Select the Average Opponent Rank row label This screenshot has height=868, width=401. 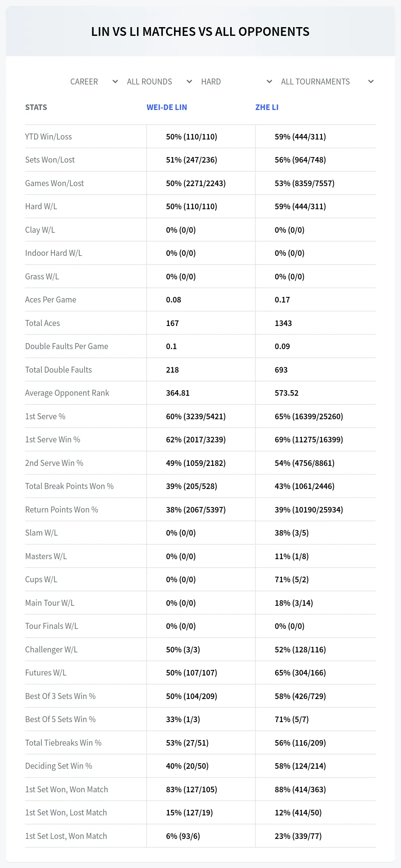tap(67, 393)
